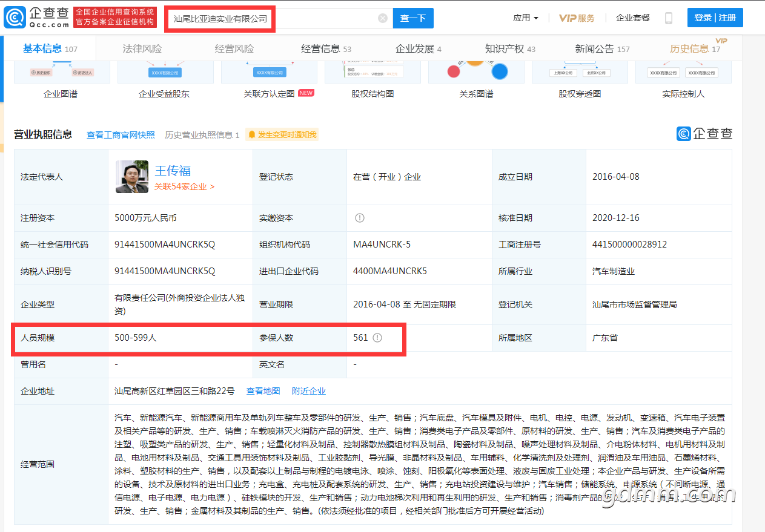Open 历史营业执照信息 link
Viewport: 765px width, 532px height.
point(202,135)
